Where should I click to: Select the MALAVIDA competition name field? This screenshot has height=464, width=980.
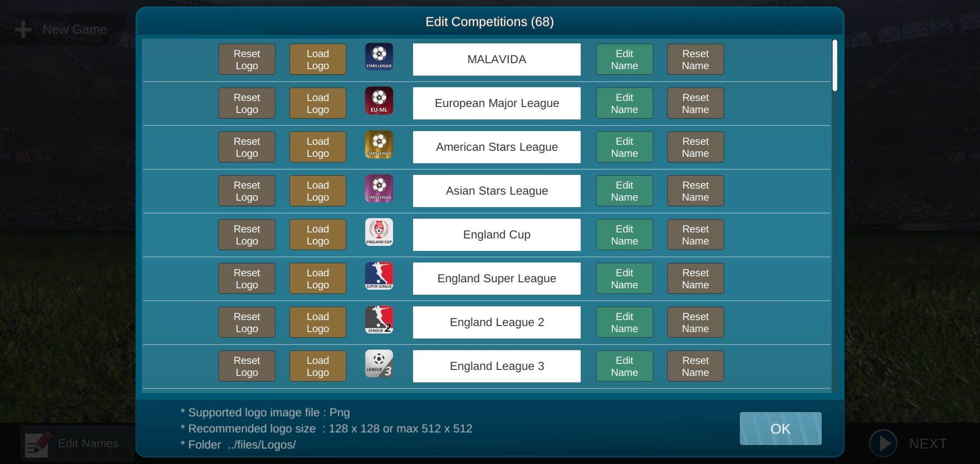point(496,59)
